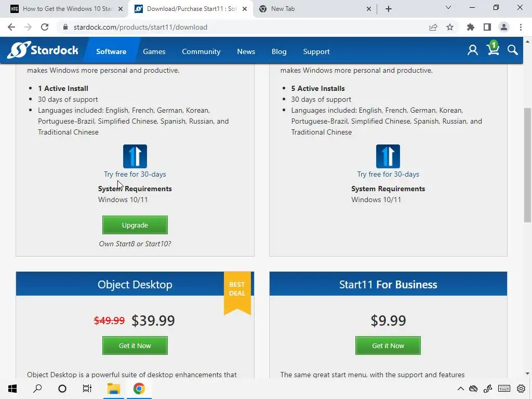The image size is (532, 399).
Task: Click the Object Desktop card header
Action: click(x=135, y=284)
